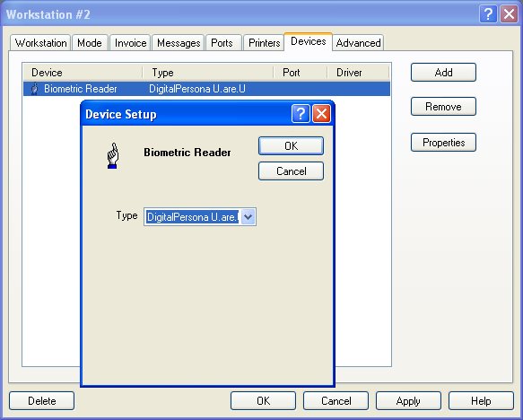This screenshot has height=420, width=523.
Task: Go to the Messages tab
Action: click(179, 43)
